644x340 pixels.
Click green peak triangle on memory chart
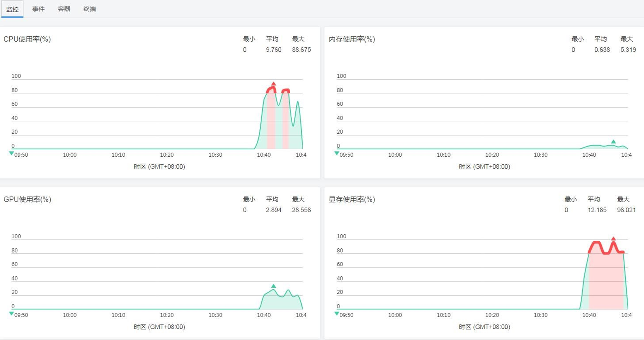tap(613, 142)
